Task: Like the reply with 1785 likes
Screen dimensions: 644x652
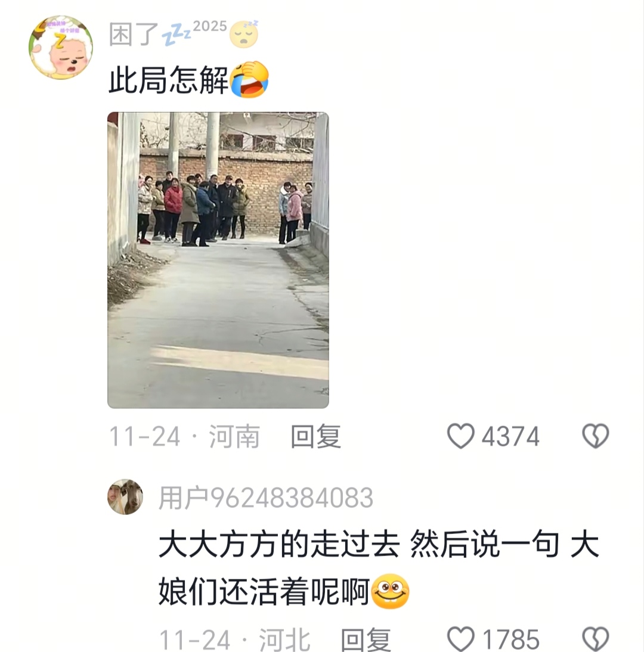Action: pos(460,639)
